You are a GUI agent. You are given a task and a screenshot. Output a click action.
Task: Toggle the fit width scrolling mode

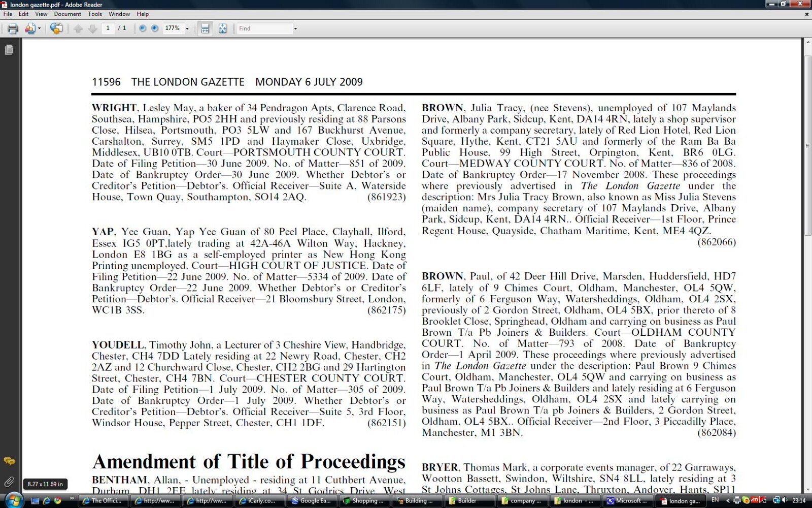tap(205, 28)
